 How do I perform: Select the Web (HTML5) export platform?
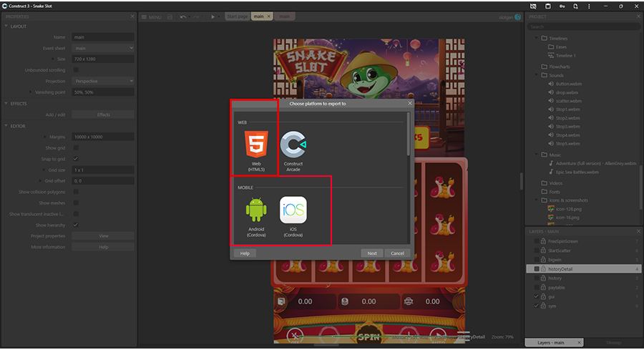point(256,151)
